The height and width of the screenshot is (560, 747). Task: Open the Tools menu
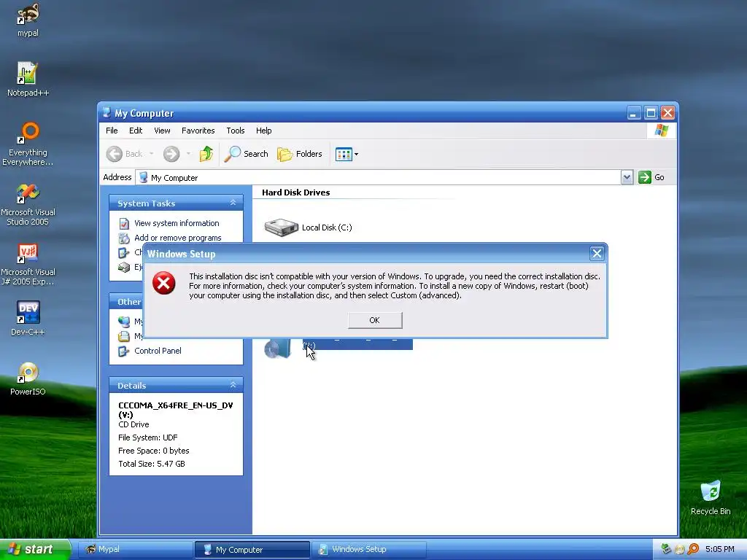pyautogui.click(x=236, y=131)
